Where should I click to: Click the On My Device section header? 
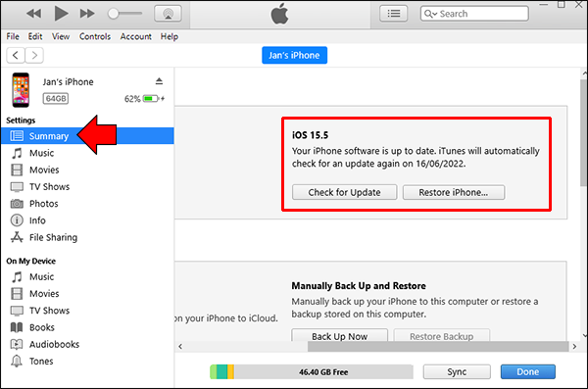point(30,261)
